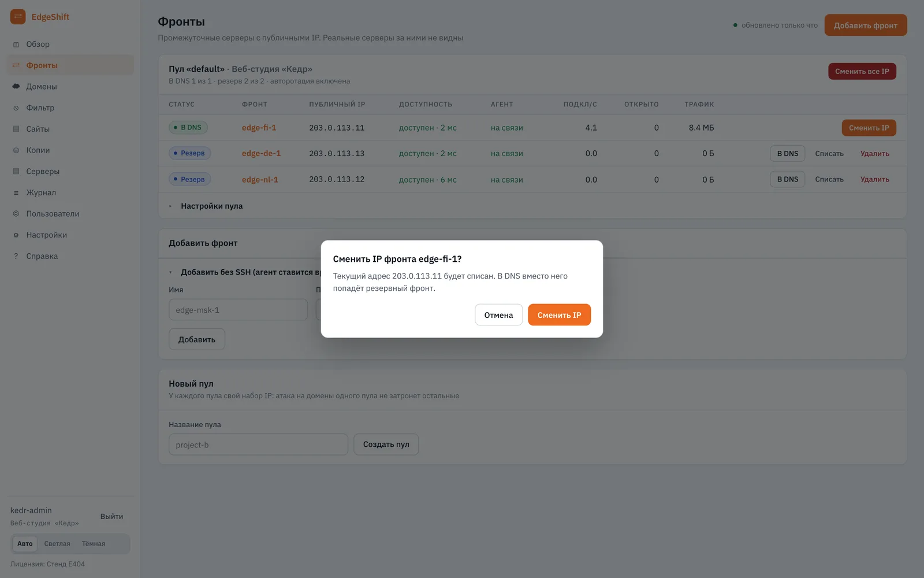Click the Обзор sidebar icon
The width and height of the screenshot is (924, 578).
click(x=16, y=45)
